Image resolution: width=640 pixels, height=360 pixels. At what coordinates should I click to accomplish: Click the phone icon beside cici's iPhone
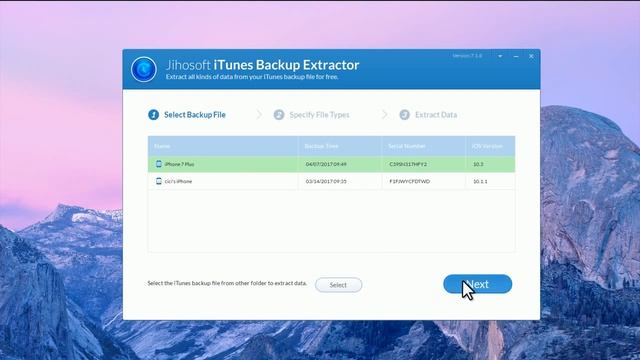coord(159,181)
